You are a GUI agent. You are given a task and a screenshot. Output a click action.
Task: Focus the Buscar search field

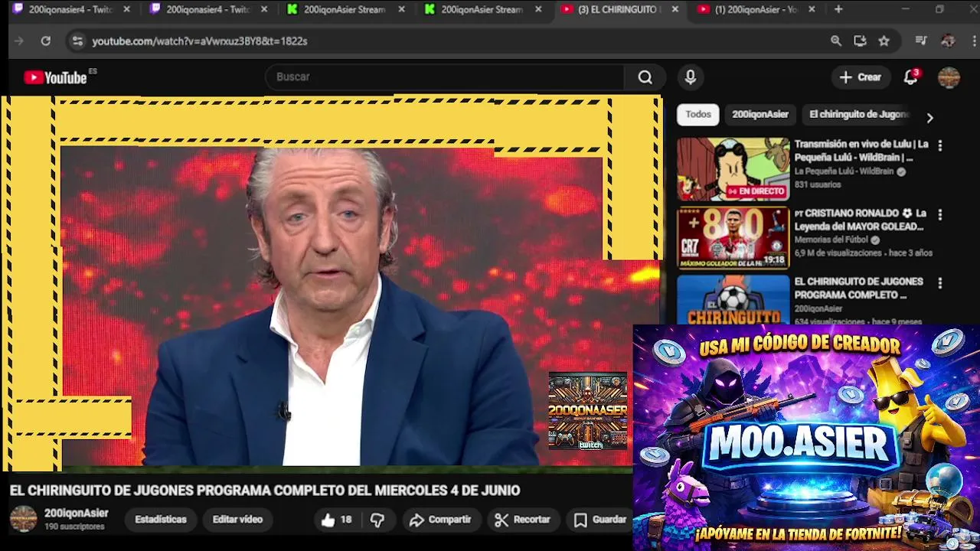point(446,77)
